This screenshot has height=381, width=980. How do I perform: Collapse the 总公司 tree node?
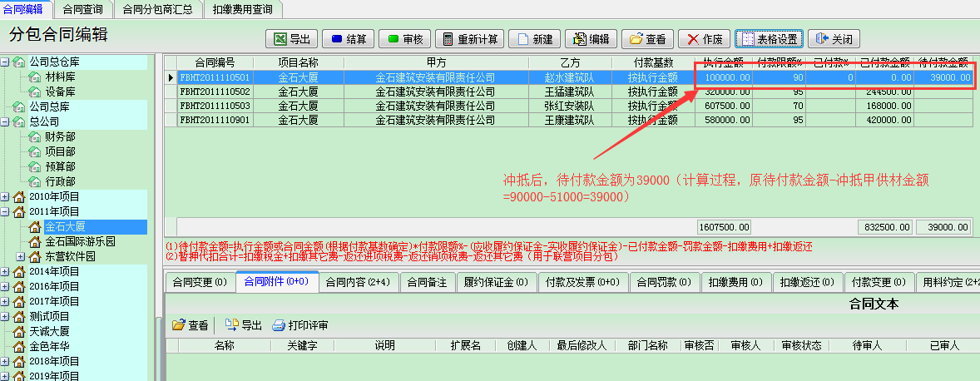point(6,121)
